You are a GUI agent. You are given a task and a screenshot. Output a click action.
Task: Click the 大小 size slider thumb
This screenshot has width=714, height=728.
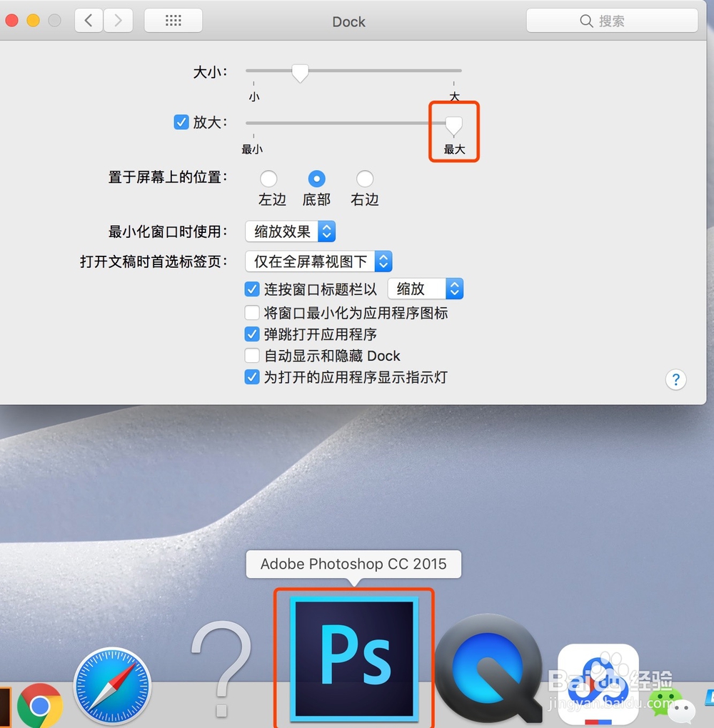[x=300, y=73]
